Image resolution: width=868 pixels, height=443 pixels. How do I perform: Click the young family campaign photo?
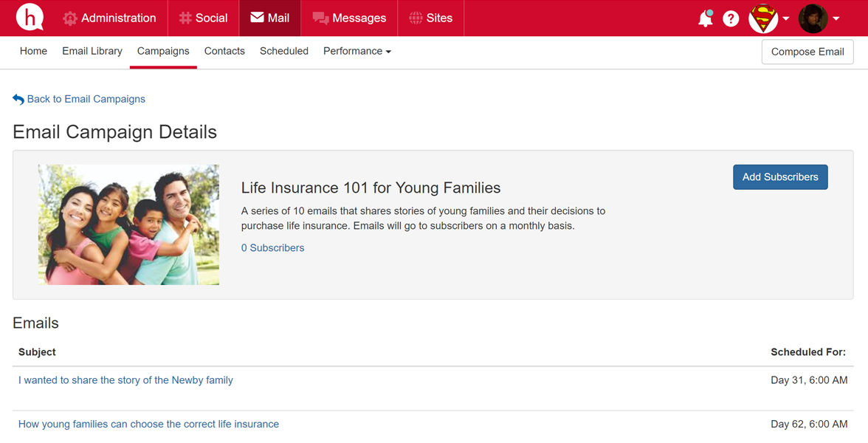click(x=128, y=224)
